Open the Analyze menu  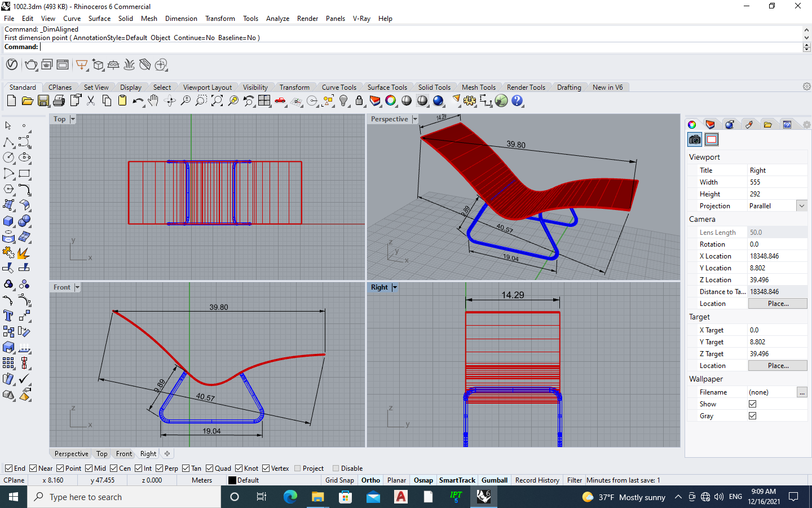point(277,19)
